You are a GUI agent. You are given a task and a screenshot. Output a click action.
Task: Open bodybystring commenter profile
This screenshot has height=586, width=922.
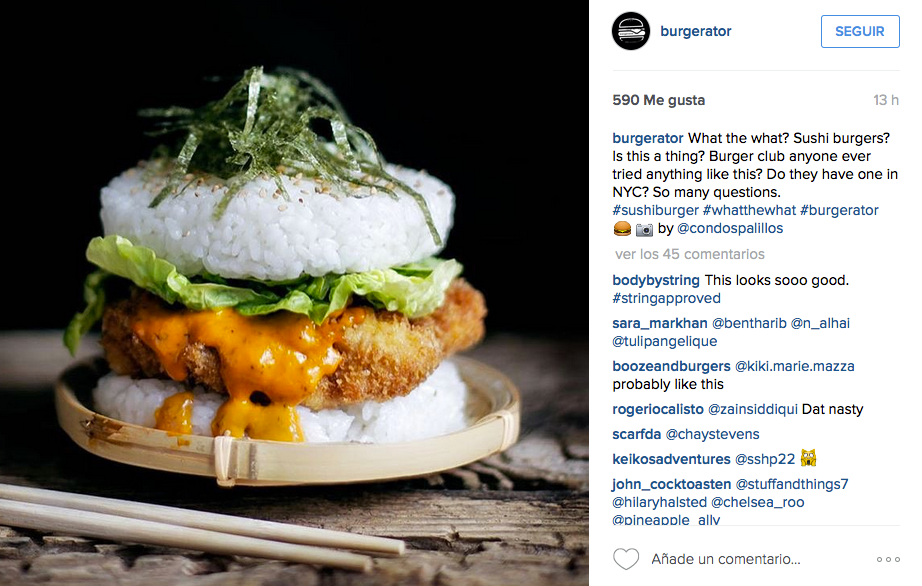point(656,280)
